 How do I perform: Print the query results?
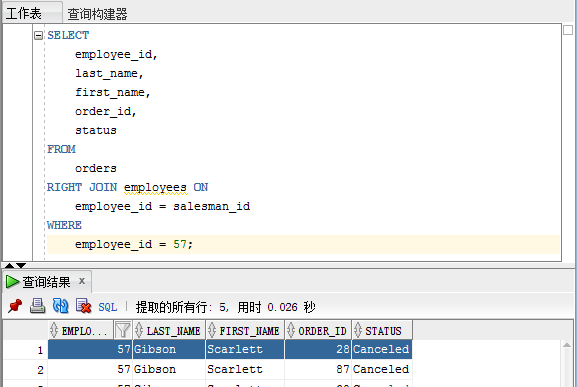coord(38,306)
